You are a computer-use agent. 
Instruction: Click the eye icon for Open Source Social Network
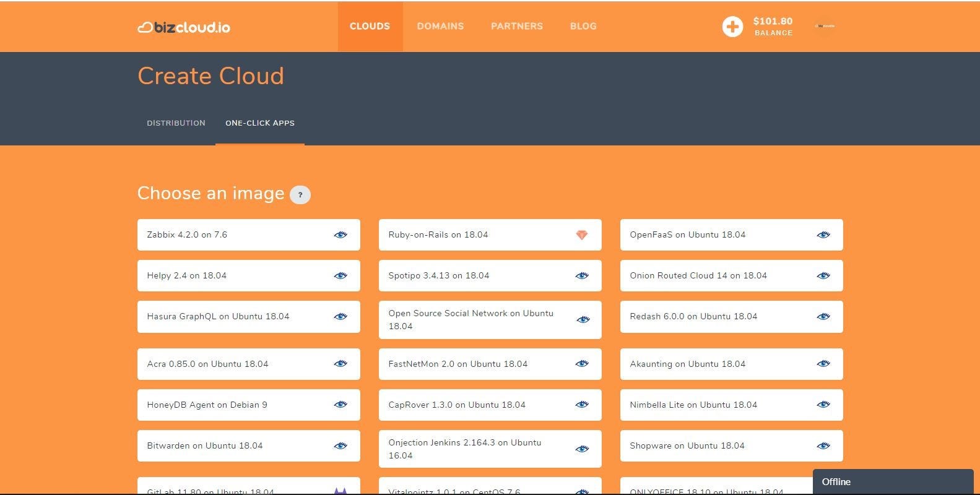click(583, 320)
